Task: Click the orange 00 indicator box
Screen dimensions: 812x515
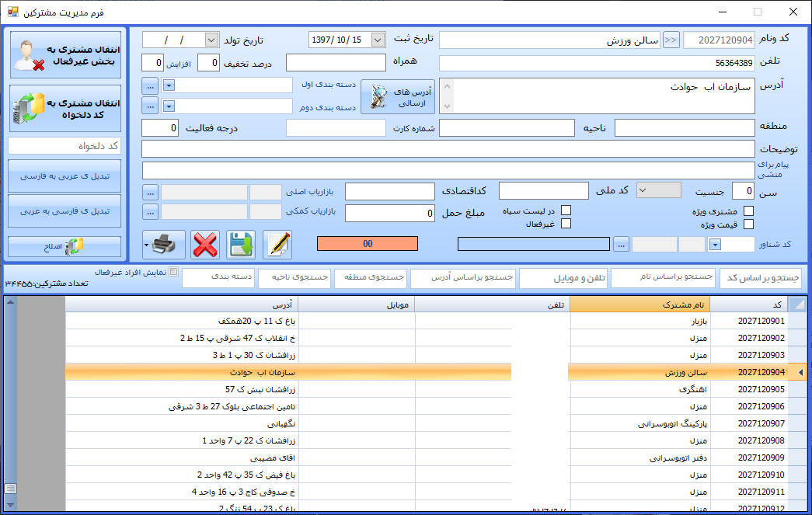Action: (368, 244)
